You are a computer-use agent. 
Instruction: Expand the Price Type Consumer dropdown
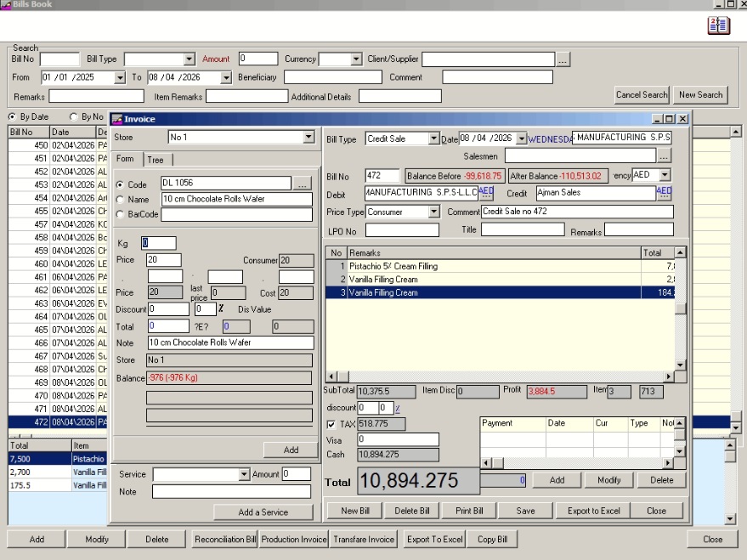pos(433,212)
